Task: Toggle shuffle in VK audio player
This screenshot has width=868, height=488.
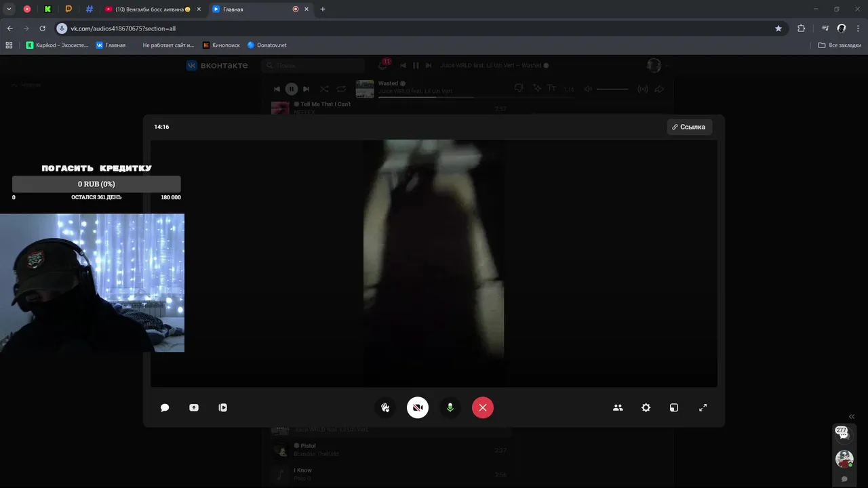Action: point(324,89)
